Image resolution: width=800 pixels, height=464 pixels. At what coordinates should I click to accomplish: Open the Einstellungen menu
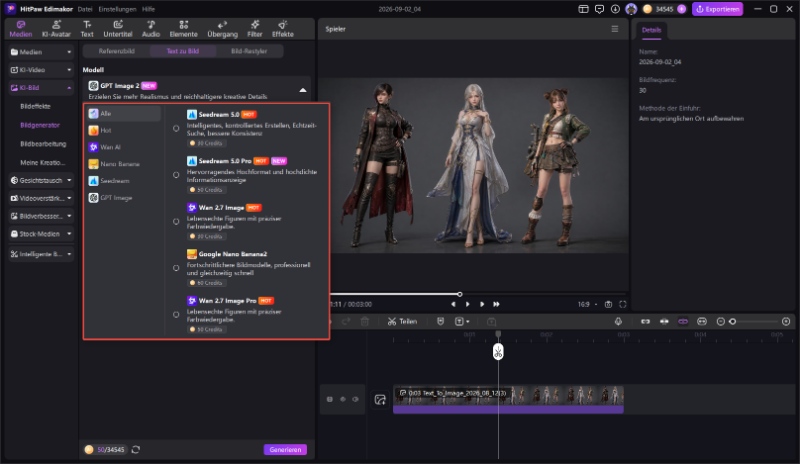point(117,9)
